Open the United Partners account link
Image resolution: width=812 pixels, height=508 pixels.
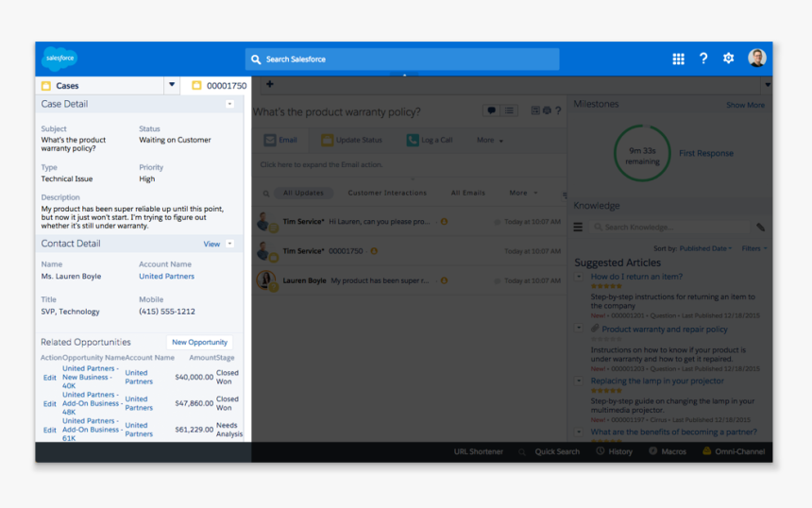[x=166, y=276]
